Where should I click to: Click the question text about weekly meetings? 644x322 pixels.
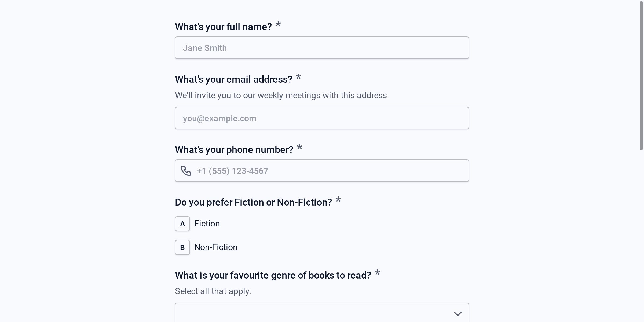coord(281,95)
